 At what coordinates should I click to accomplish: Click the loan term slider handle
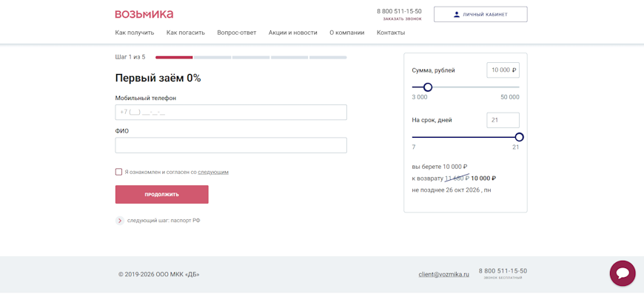tap(519, 137)
